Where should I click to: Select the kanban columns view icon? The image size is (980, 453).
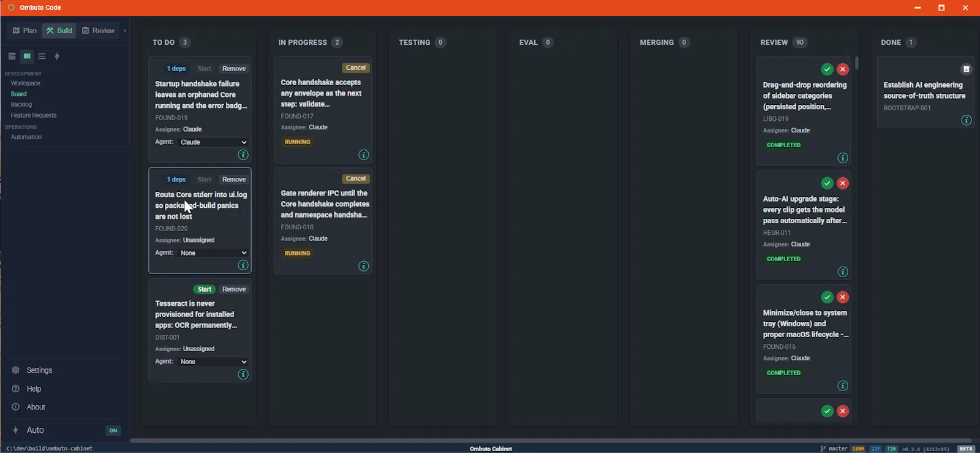[x=27, y=56]
